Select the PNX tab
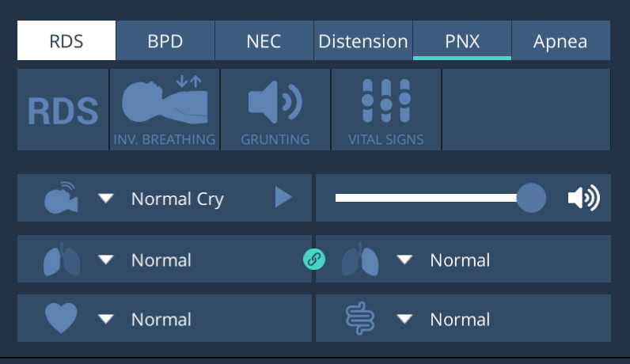 coord(462,41)
